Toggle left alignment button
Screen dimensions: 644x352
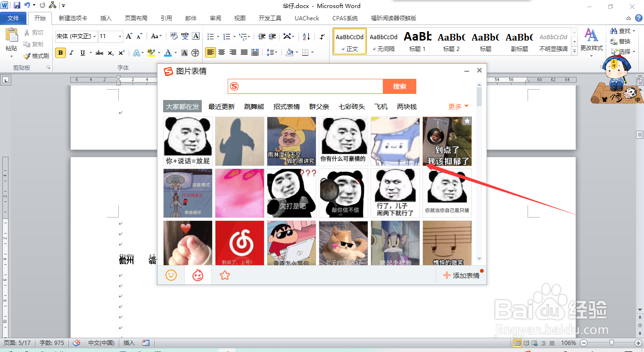click(x=210, y=52)
